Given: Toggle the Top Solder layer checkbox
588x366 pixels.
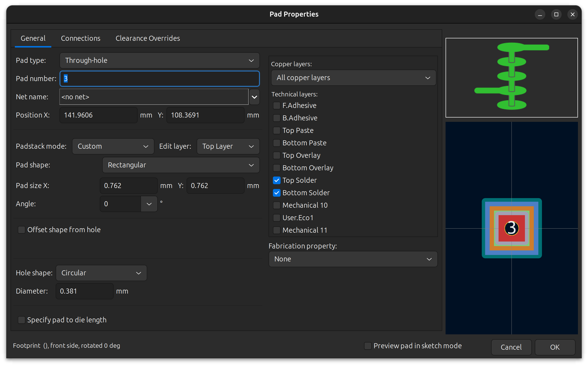Looking at the screenshot, I should point(276,180).
